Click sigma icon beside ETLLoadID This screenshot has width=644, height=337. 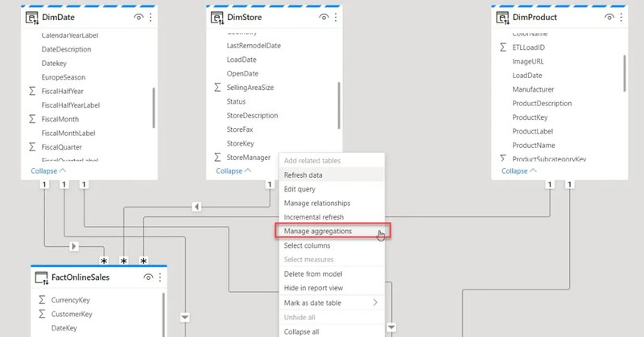click(503, 47)
